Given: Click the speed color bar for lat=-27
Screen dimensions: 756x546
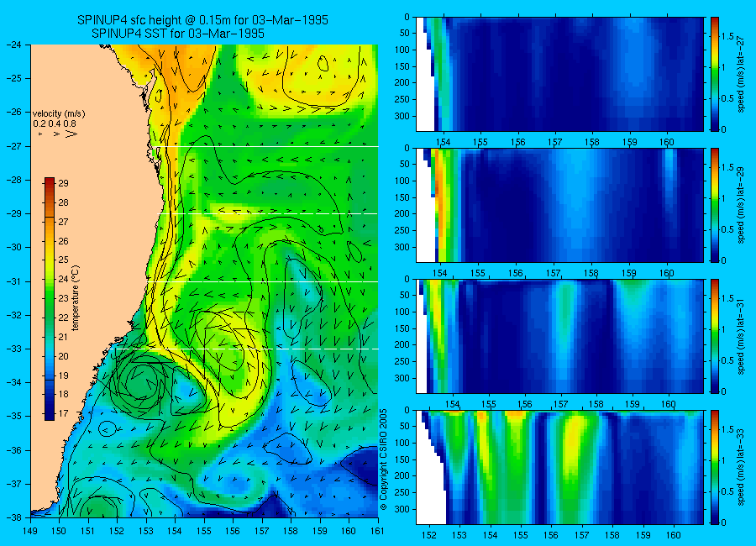Looking at the screenshot, I should 715,74.
